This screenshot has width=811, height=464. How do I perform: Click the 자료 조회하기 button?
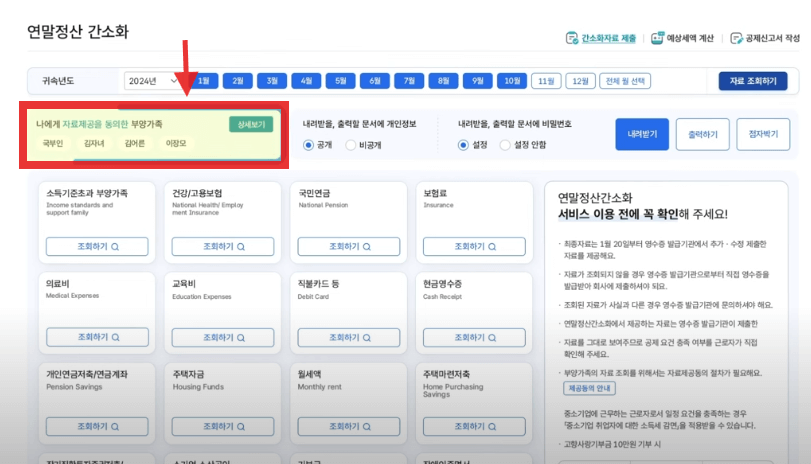click(x=753, y=81)
